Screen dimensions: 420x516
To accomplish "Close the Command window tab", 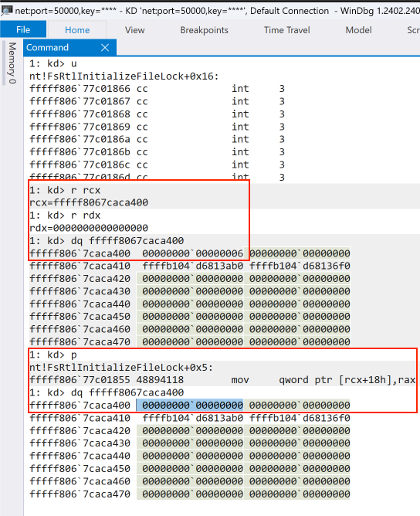I will (x=105, y=48).
